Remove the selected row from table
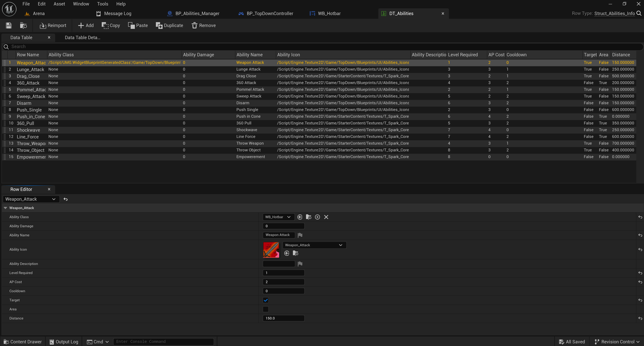This screenshot has width=644, height=346. point(204,25)
